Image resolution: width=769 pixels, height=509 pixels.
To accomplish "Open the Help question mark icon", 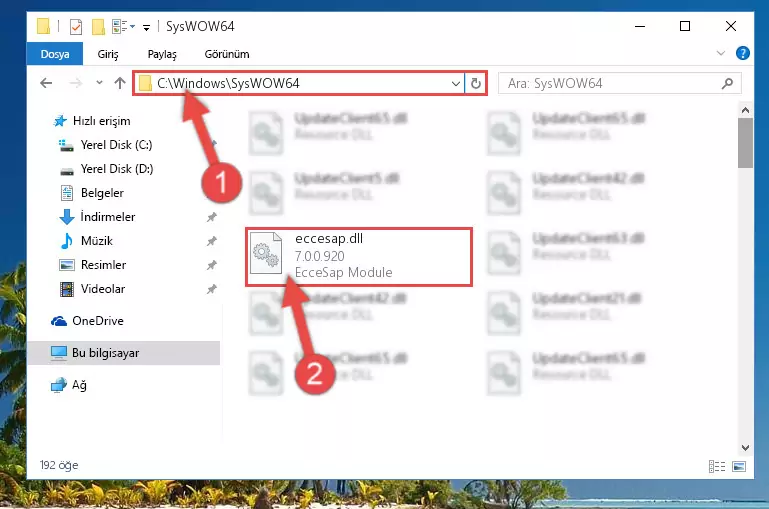I will (x=743, y=53).
